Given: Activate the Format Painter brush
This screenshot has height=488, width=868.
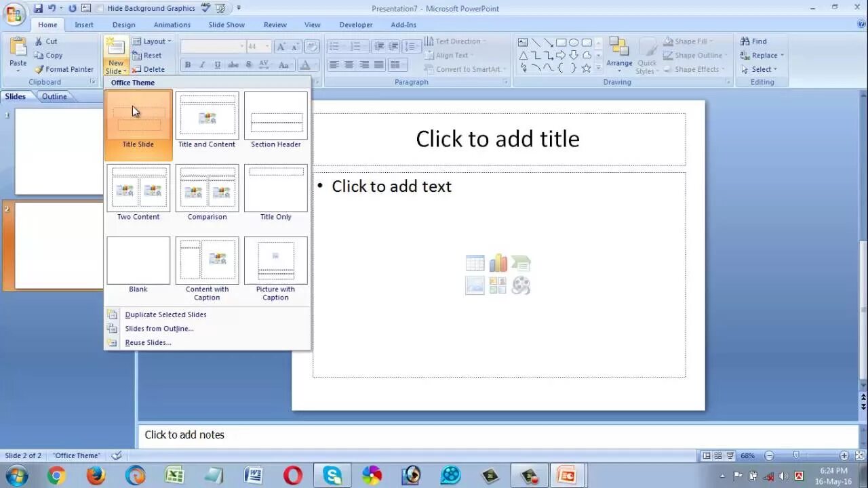Looking at the screenshot, I should pyautogui.click(x=64, y=69).
